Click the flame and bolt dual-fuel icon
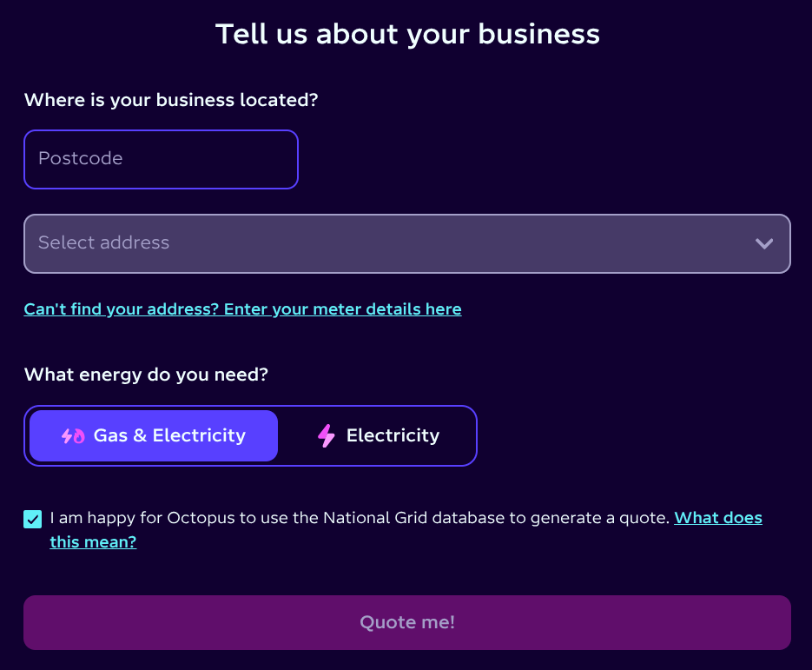Viewport: 812px width, 670px height. (x=73, y=436)
